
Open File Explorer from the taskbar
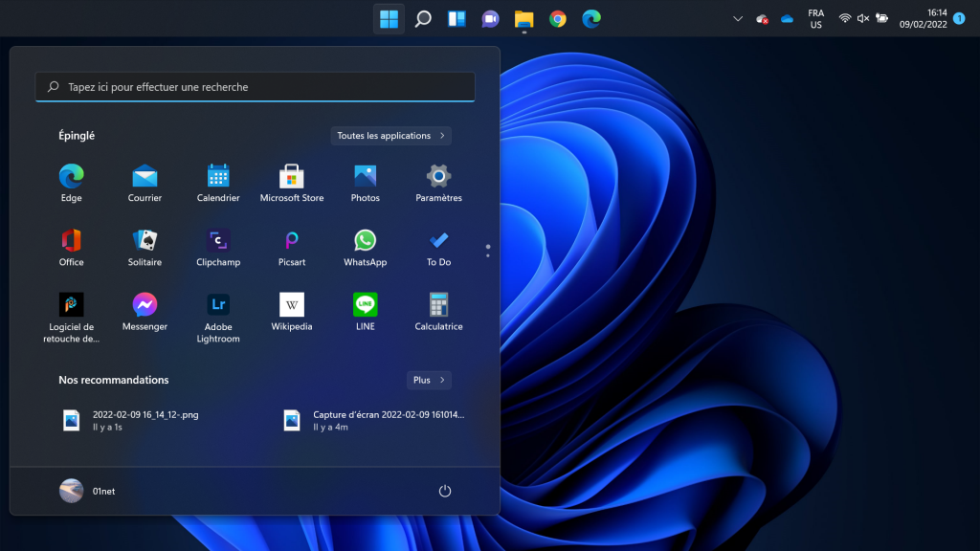(x=523, y=18)
